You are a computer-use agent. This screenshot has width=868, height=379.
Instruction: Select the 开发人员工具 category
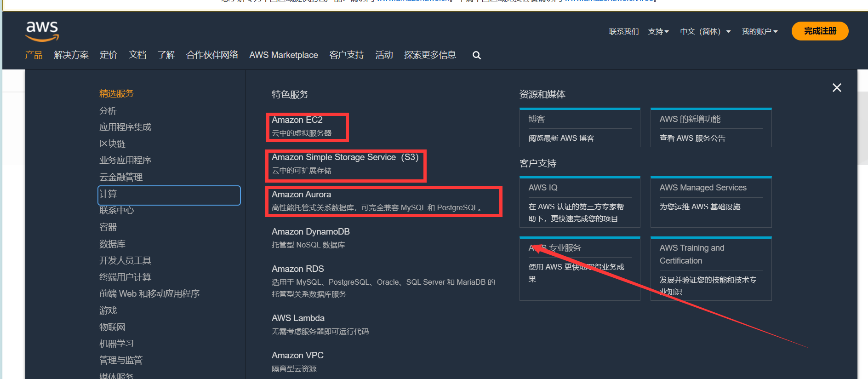click(125, 260)
